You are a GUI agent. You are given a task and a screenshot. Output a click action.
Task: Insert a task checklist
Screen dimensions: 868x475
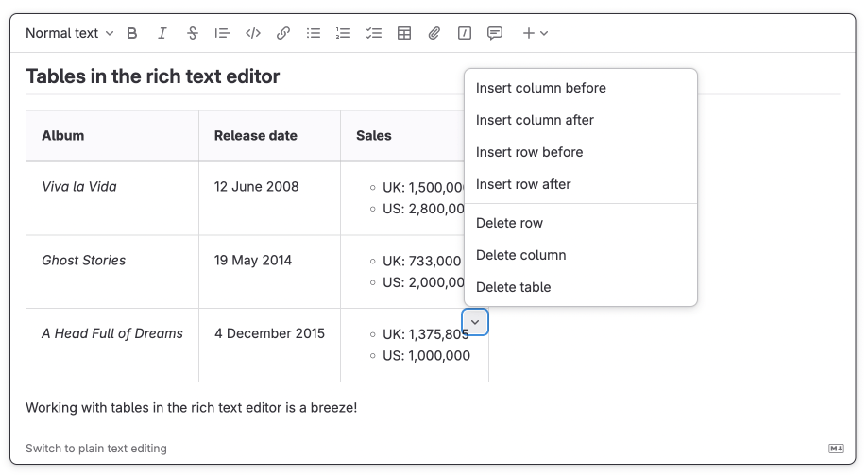(374, 33)
